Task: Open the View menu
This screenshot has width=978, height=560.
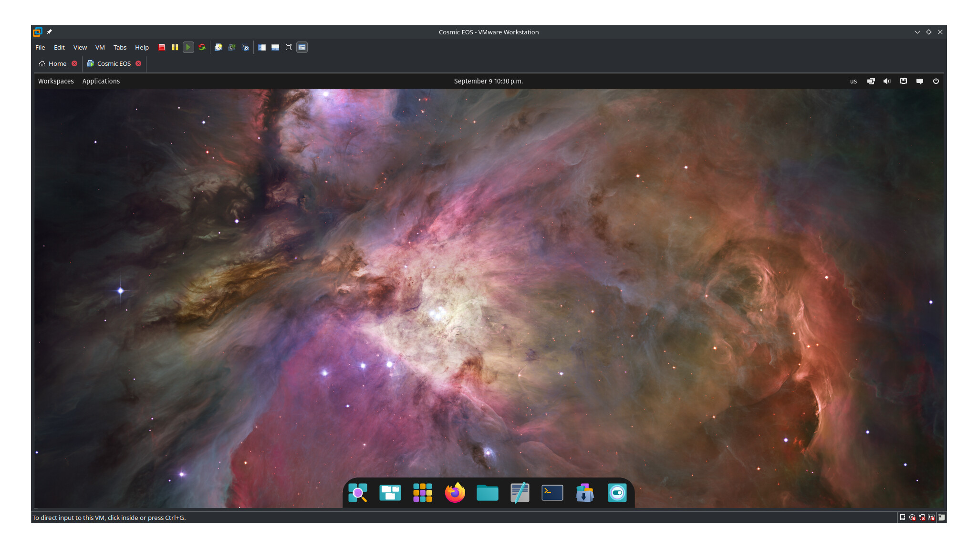Action: (x=80, y=47)
